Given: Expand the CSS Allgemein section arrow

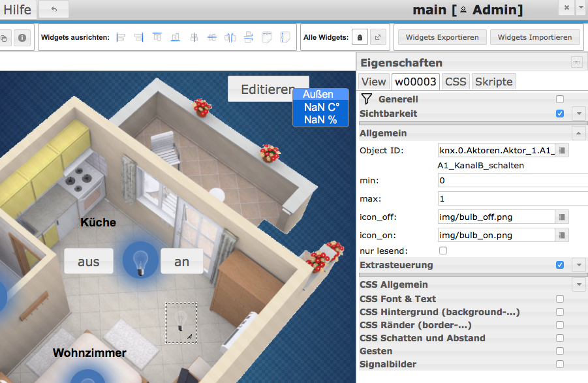Looking at the screenshot, I should coord(578,284).
